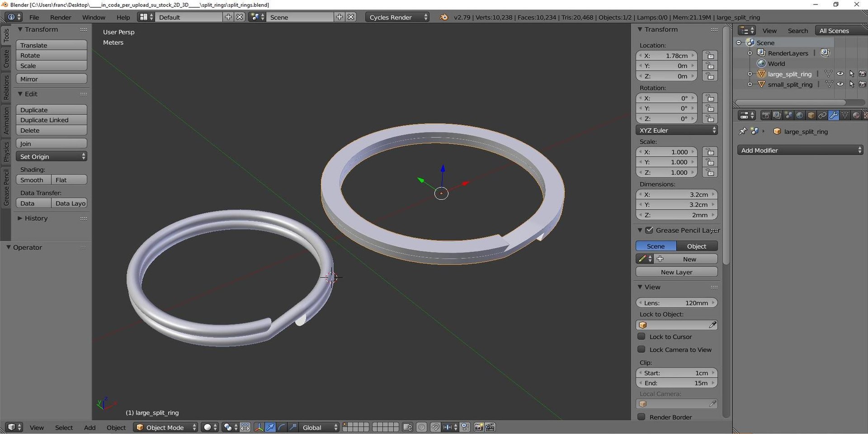868x434 pixels.
Task: Click the Translate button
Action: pyautogui.click(x=52, y=45)
